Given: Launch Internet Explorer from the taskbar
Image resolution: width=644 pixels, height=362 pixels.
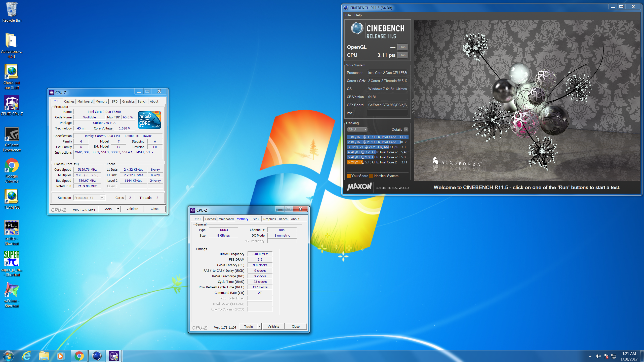Looking at the screenshot, I should (26, 356).
